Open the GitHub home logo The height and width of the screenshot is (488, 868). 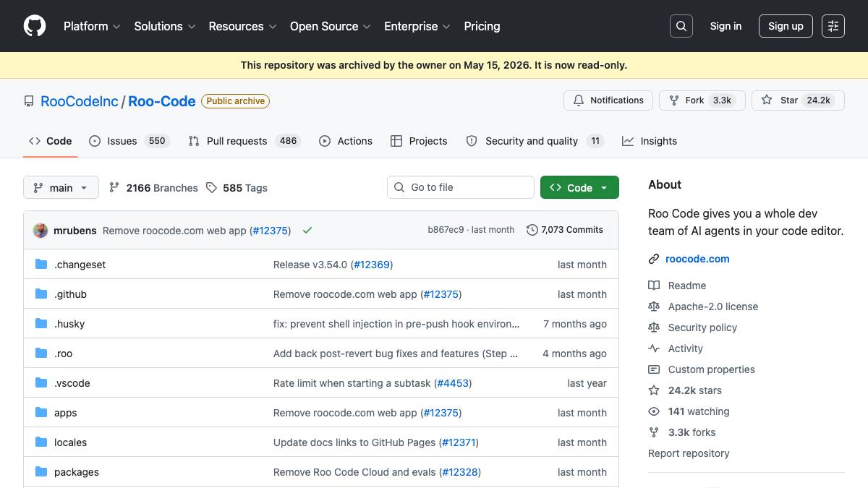(35, 26)
